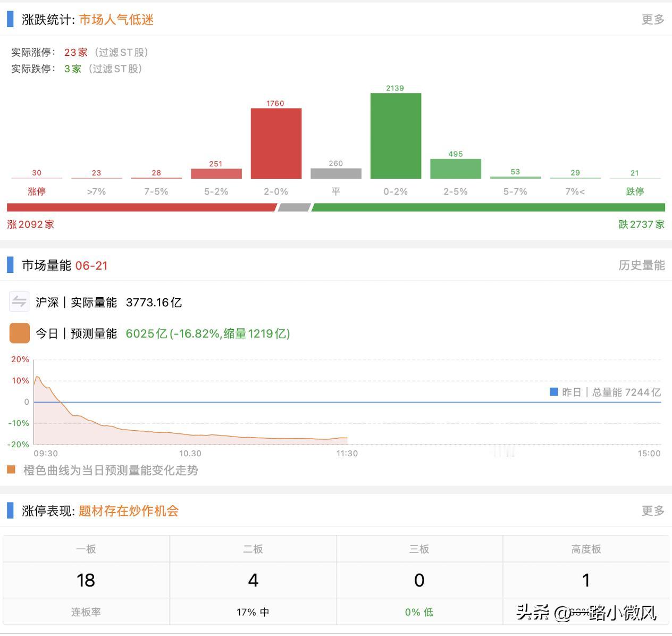The image size is (672, 636).
Task: Click the orange 今日|预测量能 legend square
Action: [x=19, y=333]
